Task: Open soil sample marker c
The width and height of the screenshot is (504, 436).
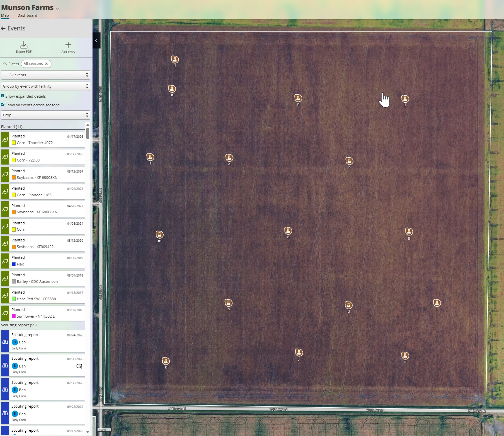Action: [405, 355]
